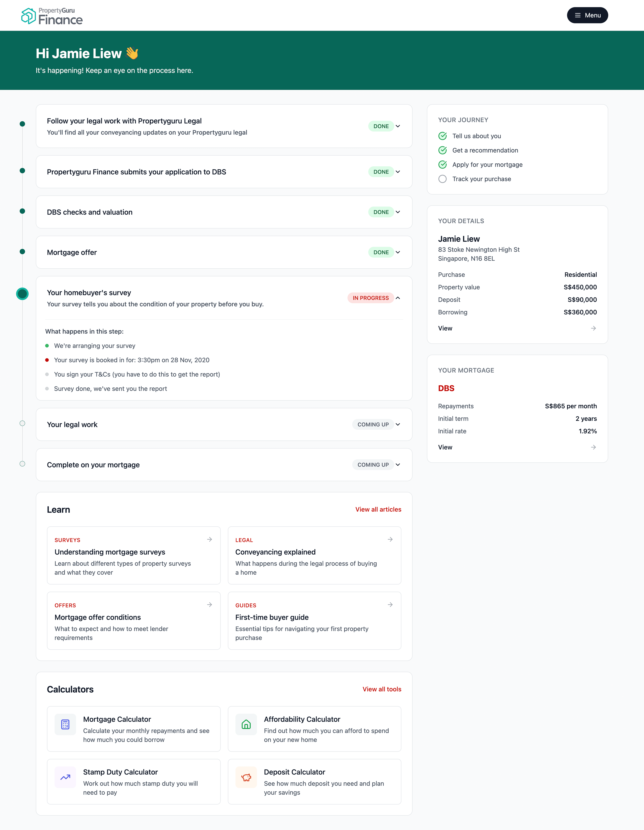The width and height of the screenshot is (644, 830).
Task: Expand the Your legal work step
Action: (x=398, y=425)
